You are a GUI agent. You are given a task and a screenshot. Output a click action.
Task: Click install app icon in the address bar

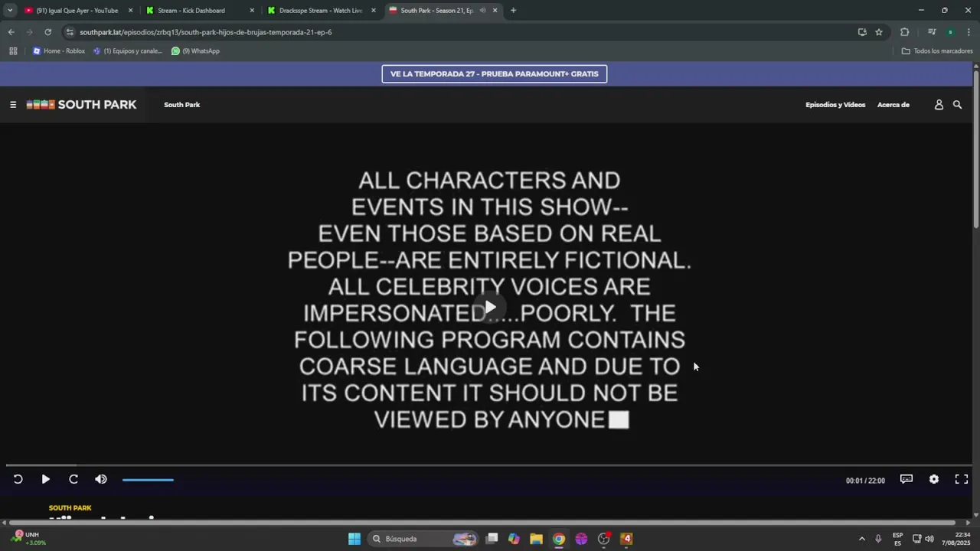coord(862,32)
